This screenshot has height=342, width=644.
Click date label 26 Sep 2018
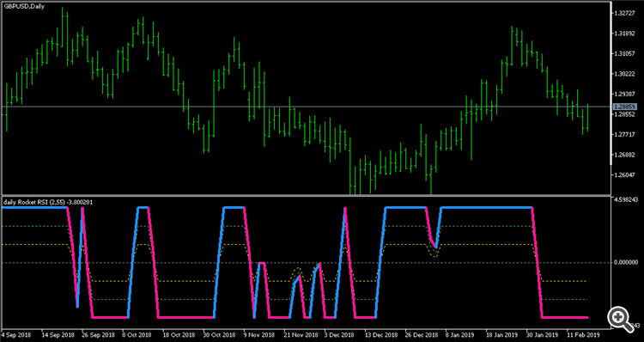(x=98, y=335)
